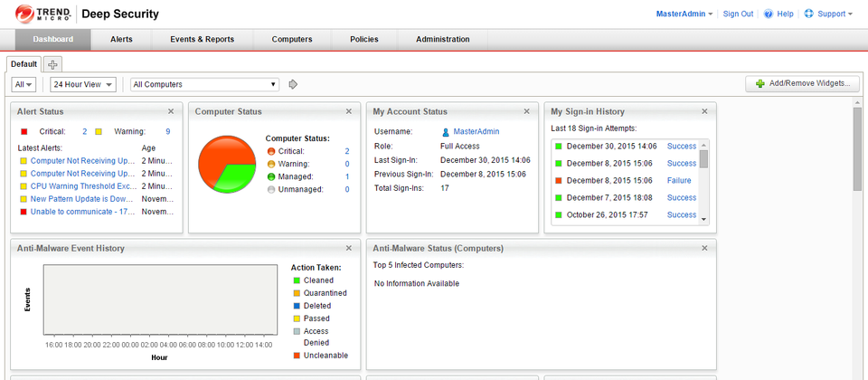Click the green plus icon on Add/Remove Widgets
The height and width of the screenshot is (380, 868).
coord(760,83)
